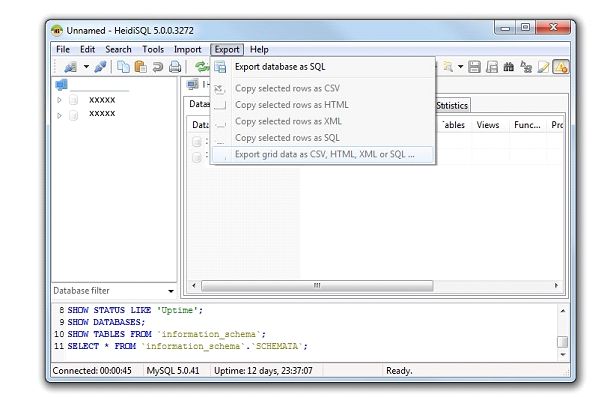Click the SHOW STATUS LIKE 'Uptime' log line

pos(135,310)
